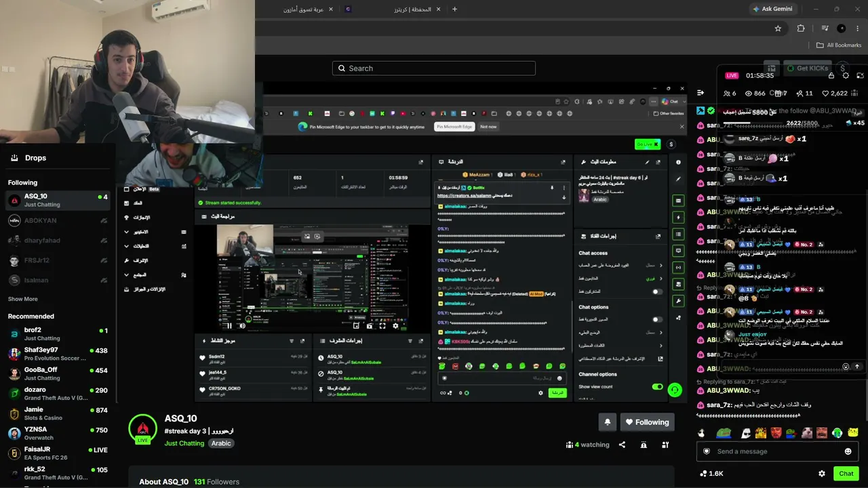Screen dimensions: 868x488
Task: Click the dollar sign icon next to Get KICKs
Action: (x=843, y=68)
